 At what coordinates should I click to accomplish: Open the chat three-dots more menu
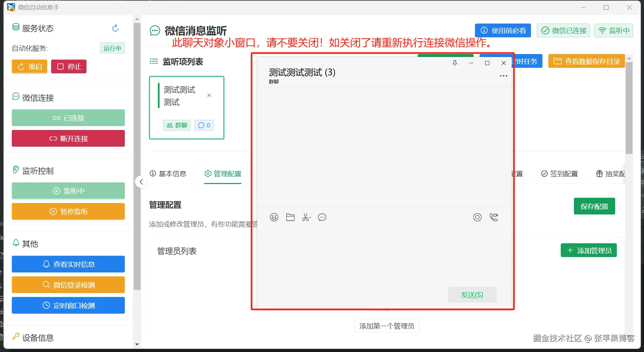click(x=503, y=76)
